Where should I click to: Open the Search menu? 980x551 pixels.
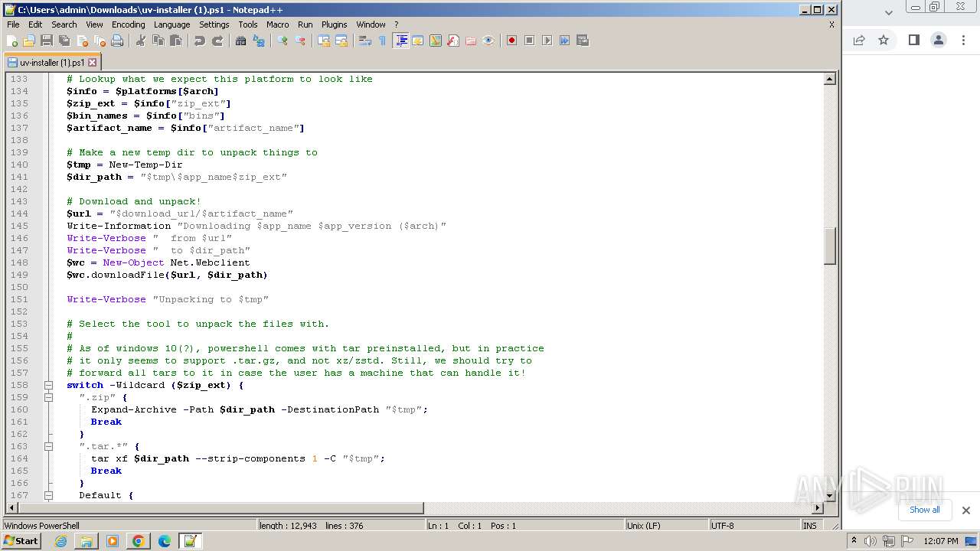(x=64, y=24)
